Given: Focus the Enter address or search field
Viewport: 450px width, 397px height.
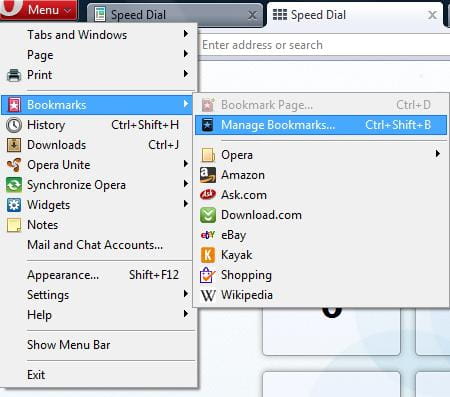Looking at the screenshot, I should [325, 45].
